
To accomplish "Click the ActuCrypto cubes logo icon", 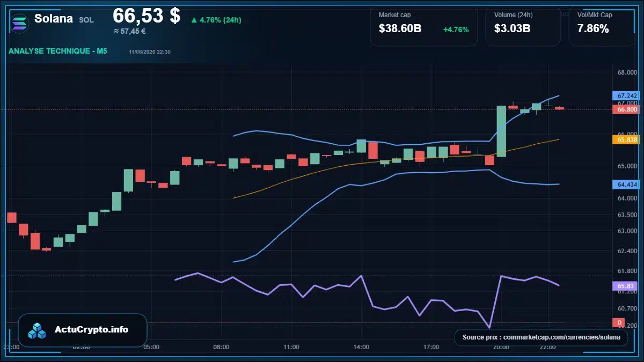I will coord(37,330).
